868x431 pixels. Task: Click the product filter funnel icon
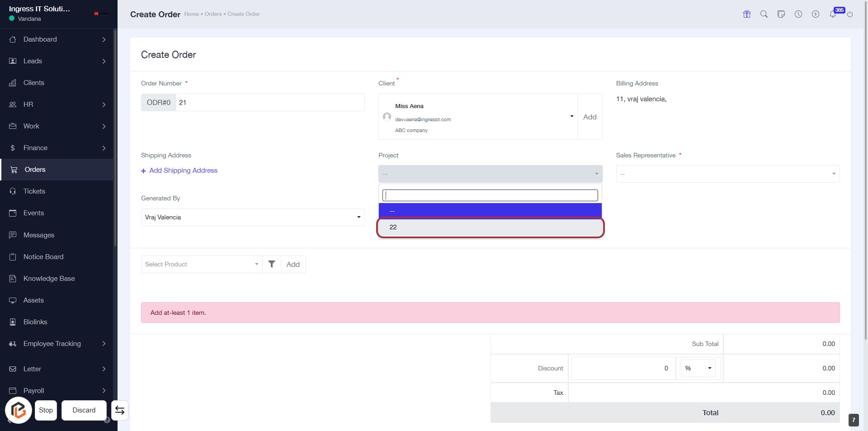pos(272,264)
